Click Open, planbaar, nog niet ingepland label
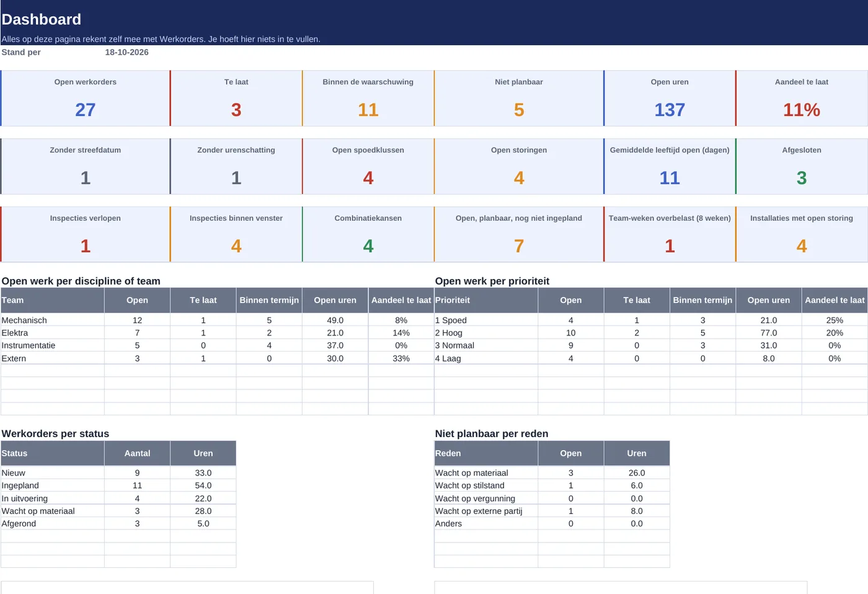This screenshot has height=594, width=868. click(519, 218)
